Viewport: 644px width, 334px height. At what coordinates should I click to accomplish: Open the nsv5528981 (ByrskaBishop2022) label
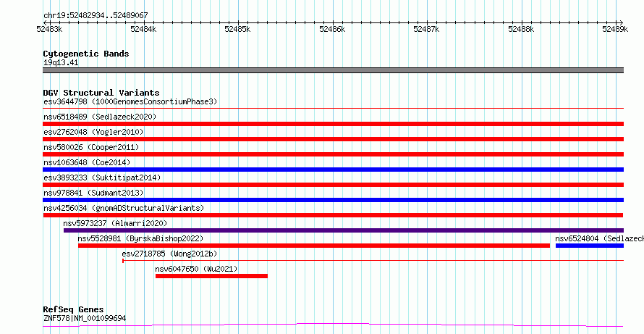(x=140, y=238)
